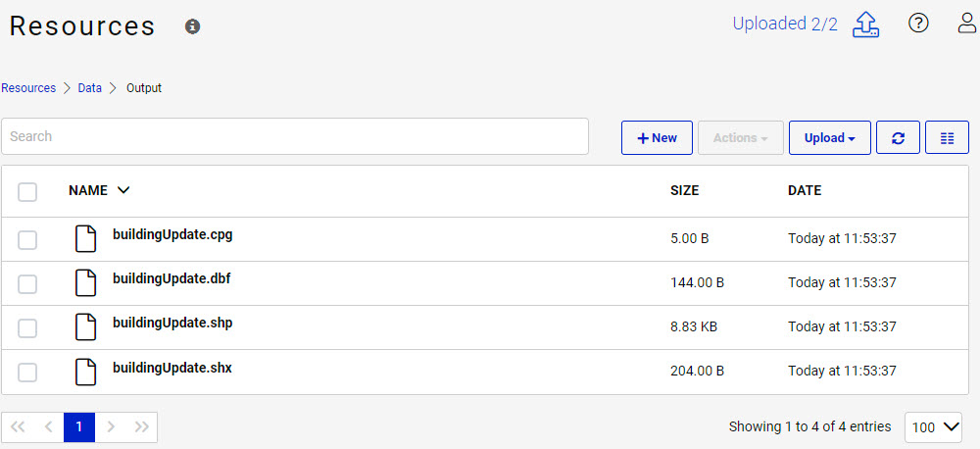The height and width of the screenshot is (449, 980).
Task: Open the user account profile icon
Action: point(967,24)
